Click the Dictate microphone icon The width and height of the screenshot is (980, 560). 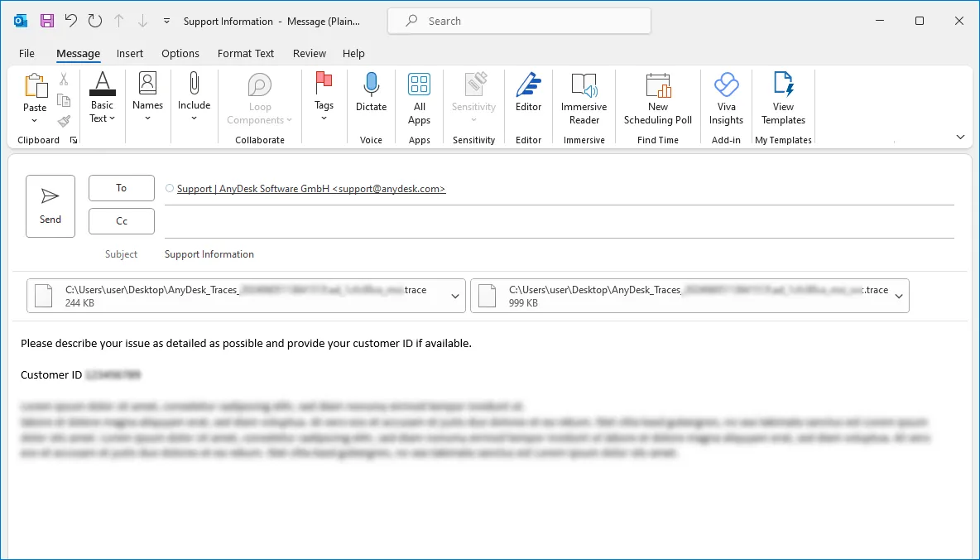point(371,84)
